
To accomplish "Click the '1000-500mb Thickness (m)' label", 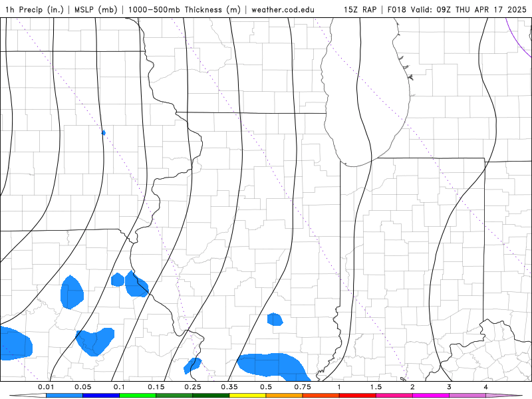I will pyautogui.click(x=184, y=9).
